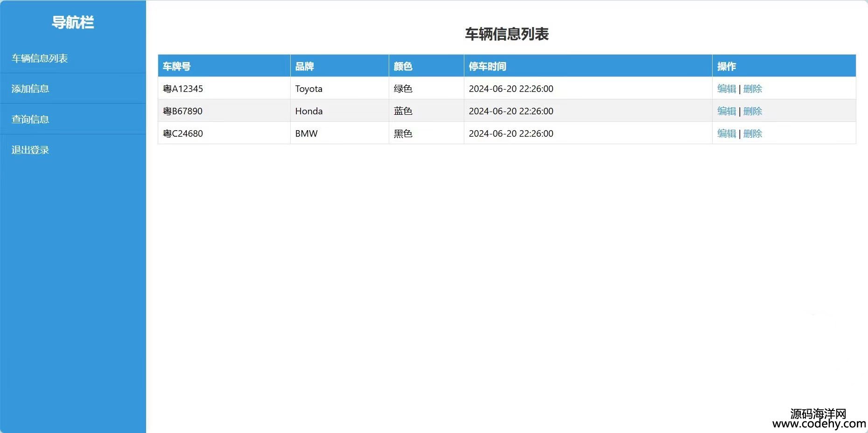Delete the Honda 粤B67890 row
Image resolution: width=868 pixels, height=433 pixels.
point(752,111)
